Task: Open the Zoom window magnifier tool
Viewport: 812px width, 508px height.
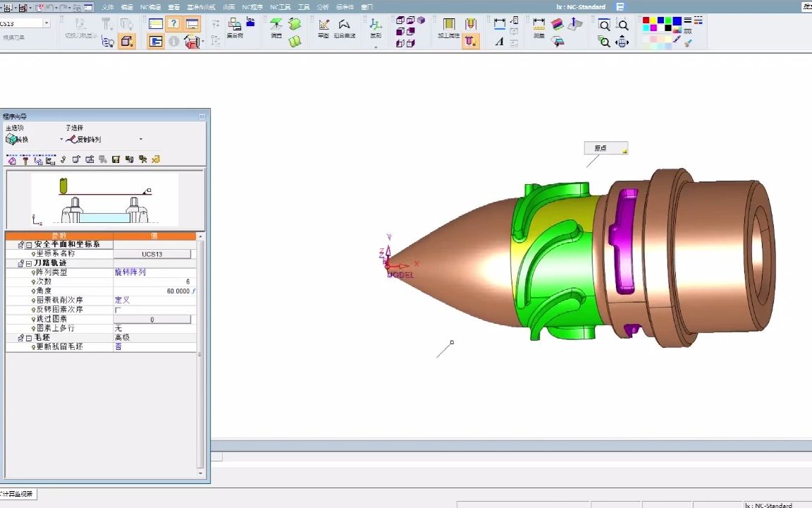Action: coord(604,25)
